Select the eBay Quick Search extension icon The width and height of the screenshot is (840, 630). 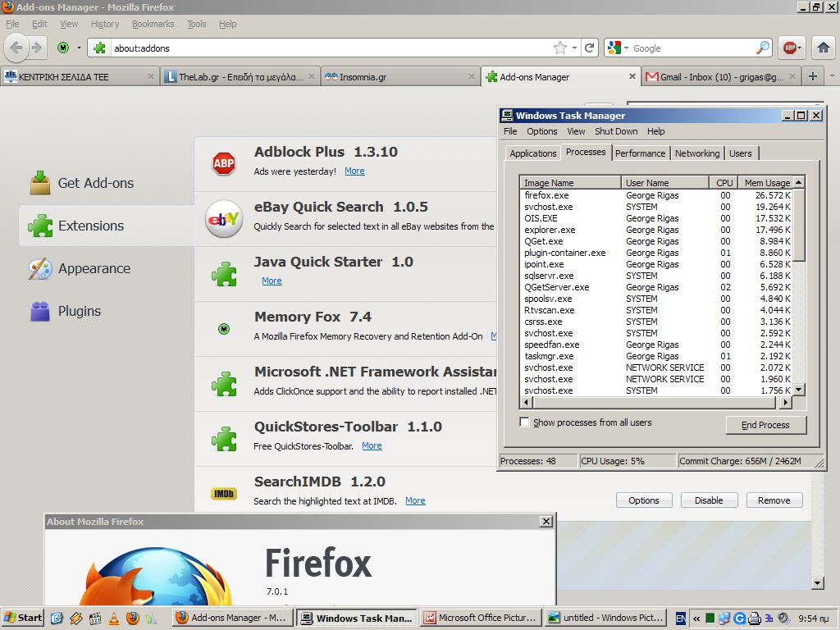click(x=224, y=218)
